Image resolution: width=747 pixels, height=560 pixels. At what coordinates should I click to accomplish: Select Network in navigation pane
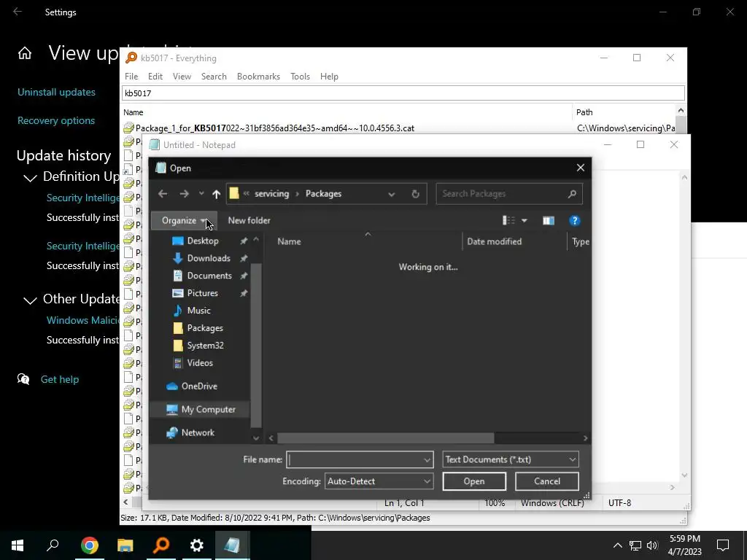(197, 433)
